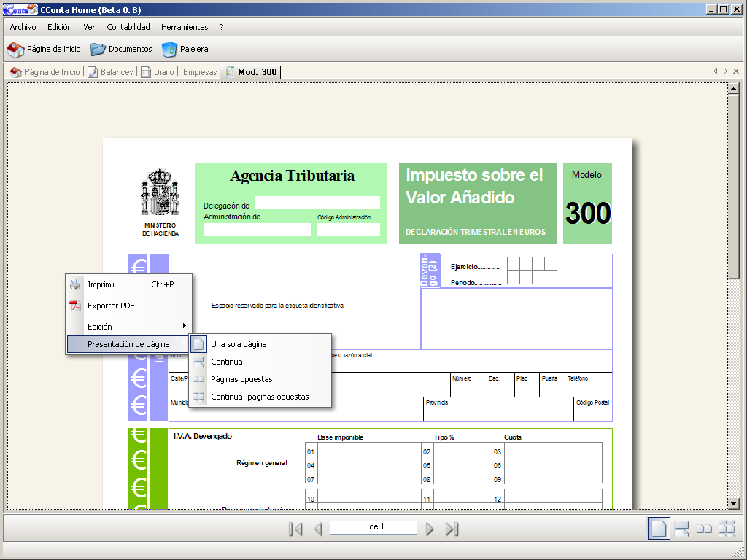
Task: Go to the first page
Action: (x=295, y=529)
